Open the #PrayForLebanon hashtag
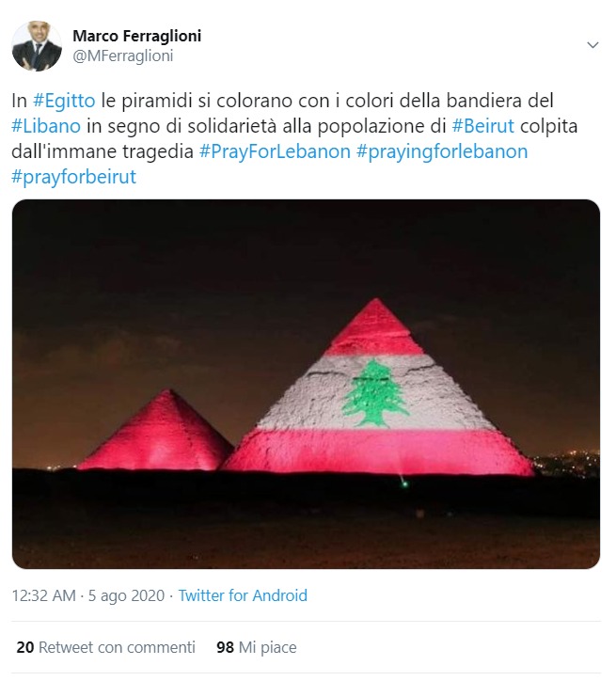The image size is (616, 681). click(275, 151)
